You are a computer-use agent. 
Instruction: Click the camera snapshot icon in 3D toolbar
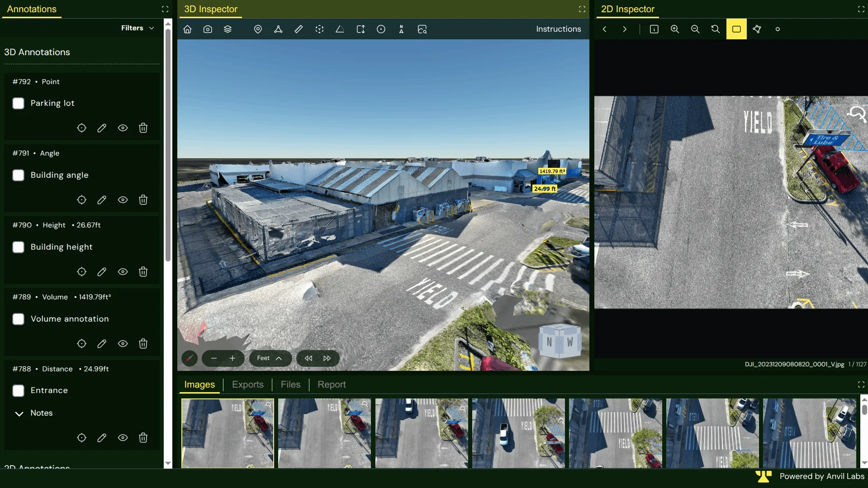coord(208,29)
